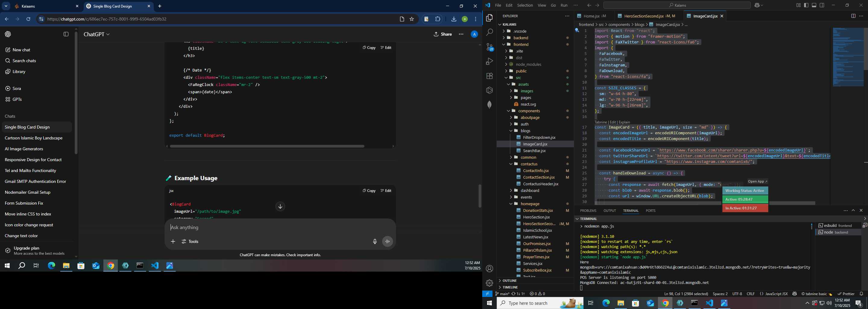Switch to PORTS panel tab
This screenshot has height=309, width=868.
(650, 211)
